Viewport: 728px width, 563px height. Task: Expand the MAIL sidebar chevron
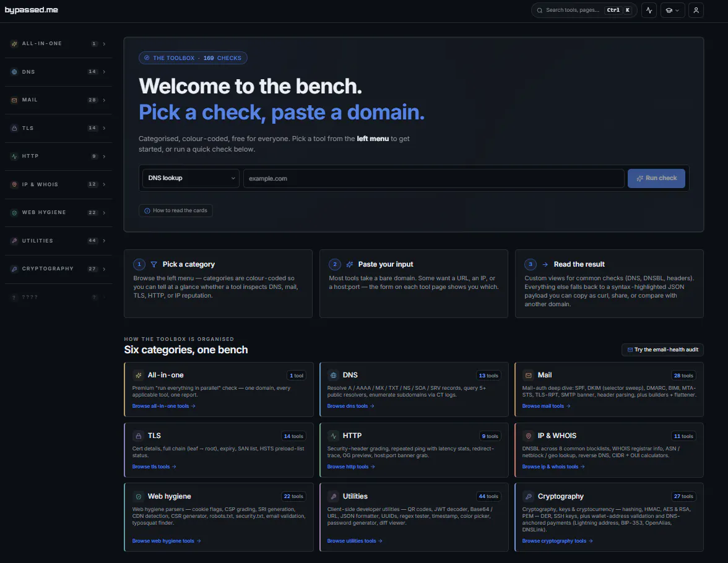point(104,100)
